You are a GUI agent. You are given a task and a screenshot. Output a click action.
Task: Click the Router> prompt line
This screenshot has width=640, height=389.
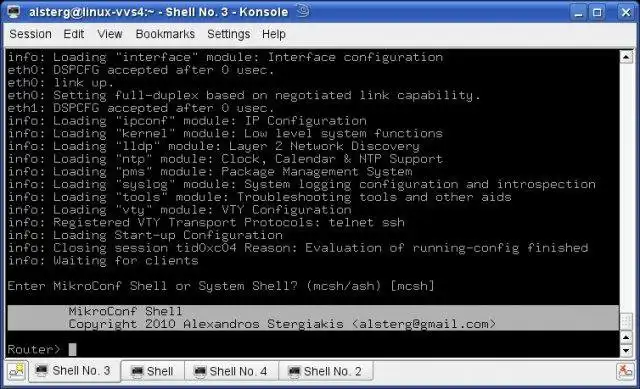coord(42,349)
